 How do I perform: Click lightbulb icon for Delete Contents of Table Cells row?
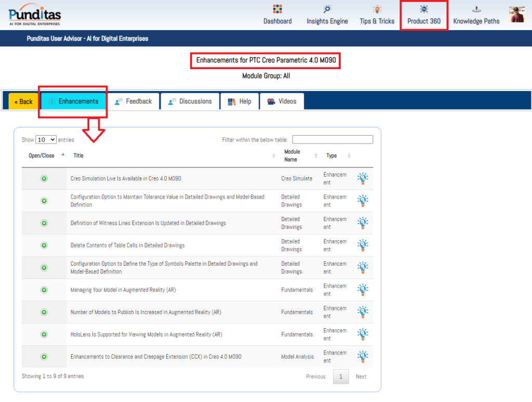pyautogui.click(x=363, y=245)
